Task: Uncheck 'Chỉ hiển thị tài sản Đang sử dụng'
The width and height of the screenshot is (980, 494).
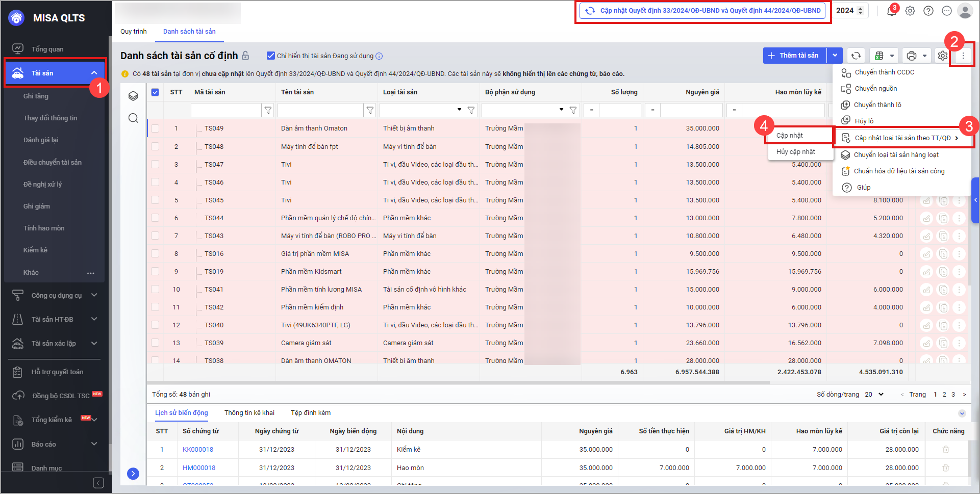Action: pos(271,56)
